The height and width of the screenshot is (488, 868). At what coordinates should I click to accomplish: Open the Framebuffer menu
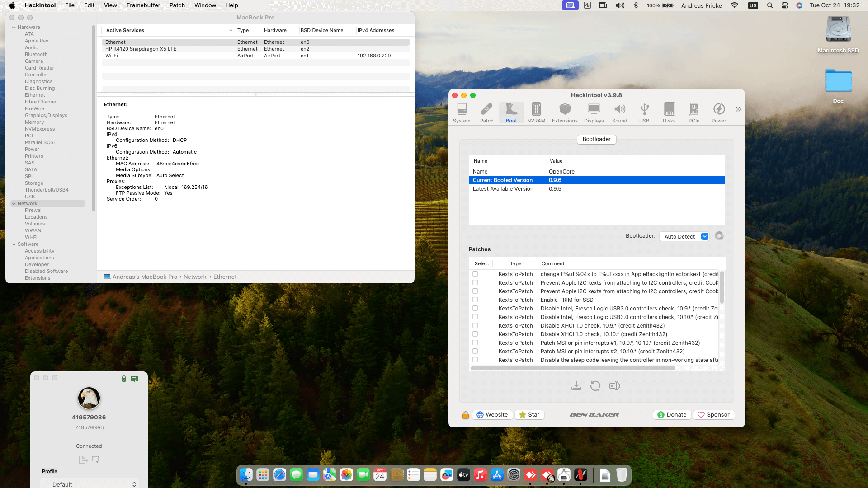pyautogui.click(x=143, y=5)
